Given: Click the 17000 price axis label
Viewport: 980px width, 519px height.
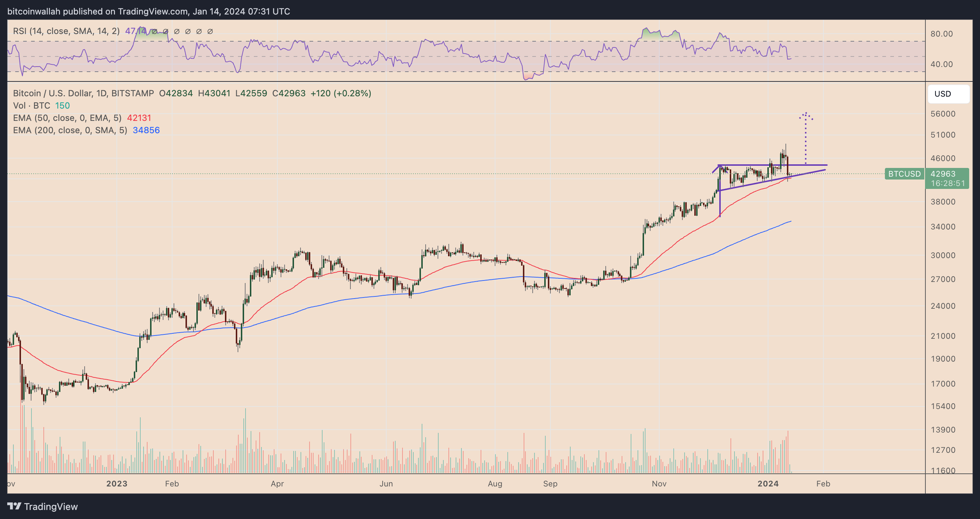Looking at the screenshot, I should click(x=943, y=384).
